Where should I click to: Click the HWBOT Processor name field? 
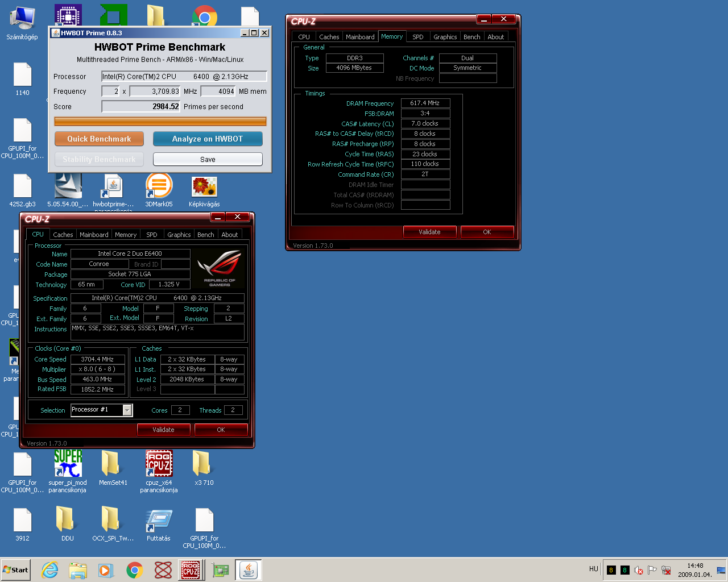click(x=184, y=76)
